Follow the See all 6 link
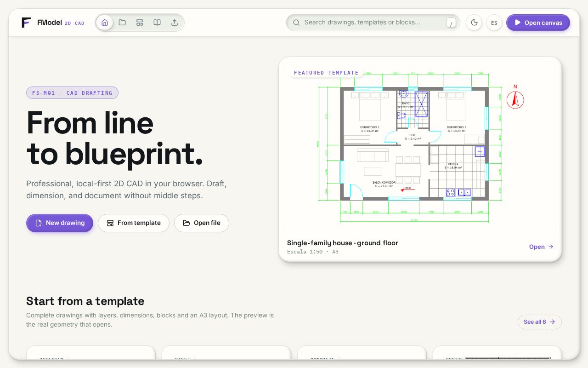The width and height of the screenshot is (588, 368). [539, 322]
